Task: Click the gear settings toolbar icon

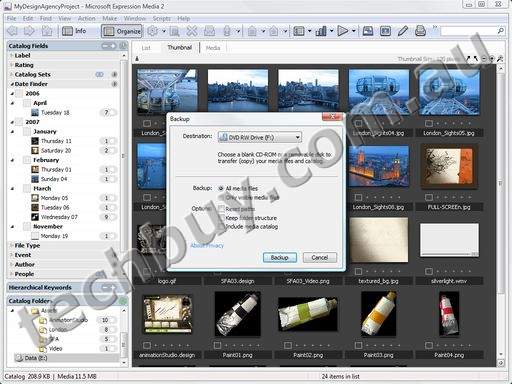Action: 153,31
